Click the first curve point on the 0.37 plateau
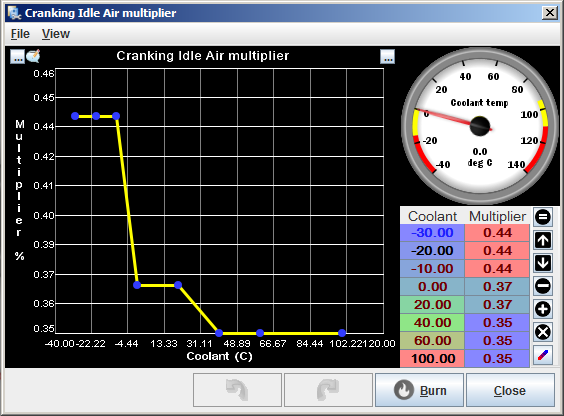 pyautogui.click(x=137, y=285)
